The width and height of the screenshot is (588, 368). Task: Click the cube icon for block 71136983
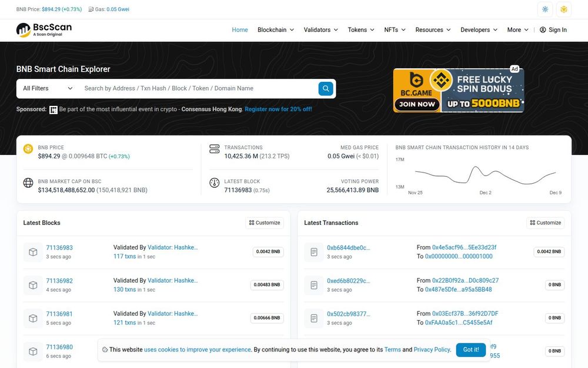pyautogui.click(x=33, y=252)
